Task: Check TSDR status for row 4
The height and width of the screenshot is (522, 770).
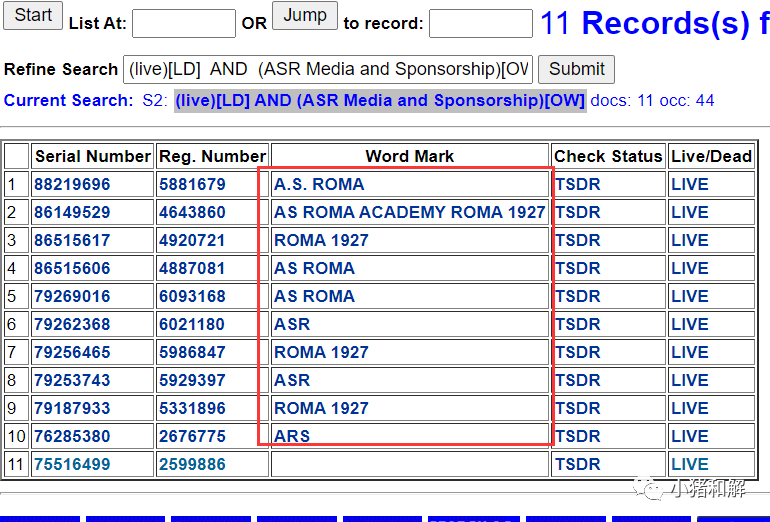Action: 578,268
